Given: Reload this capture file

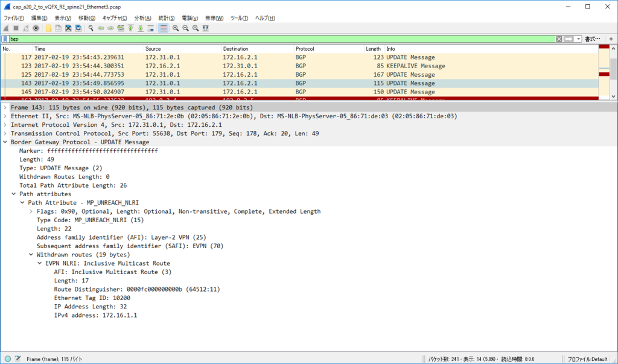Looking at the screenshot, I should [78, 28].
